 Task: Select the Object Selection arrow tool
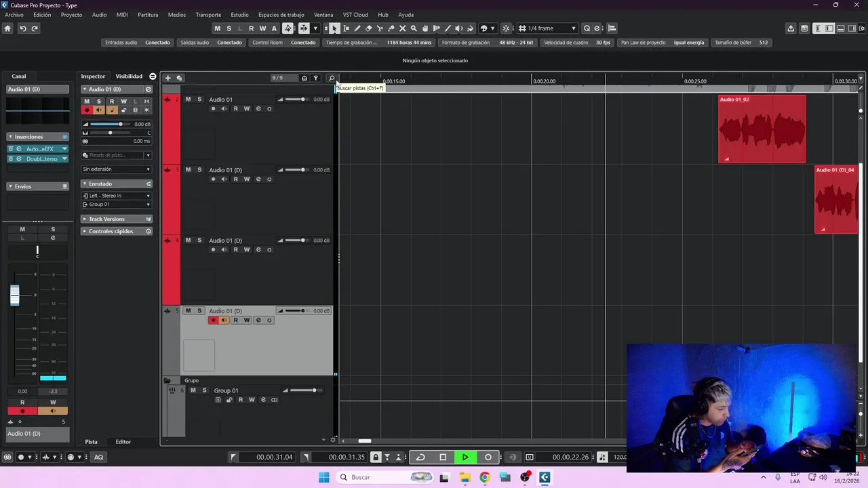[x=334, y=28]
